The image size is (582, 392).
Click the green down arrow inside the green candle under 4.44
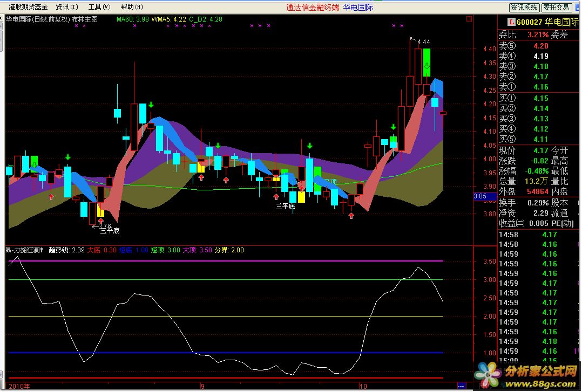click(427, 66)
